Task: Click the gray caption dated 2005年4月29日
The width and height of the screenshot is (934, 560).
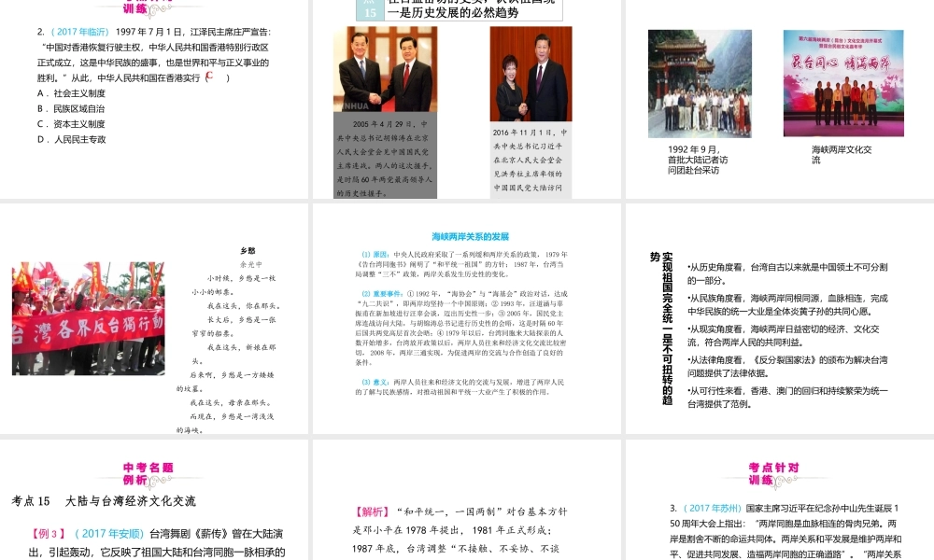Action: click(385, 156)
